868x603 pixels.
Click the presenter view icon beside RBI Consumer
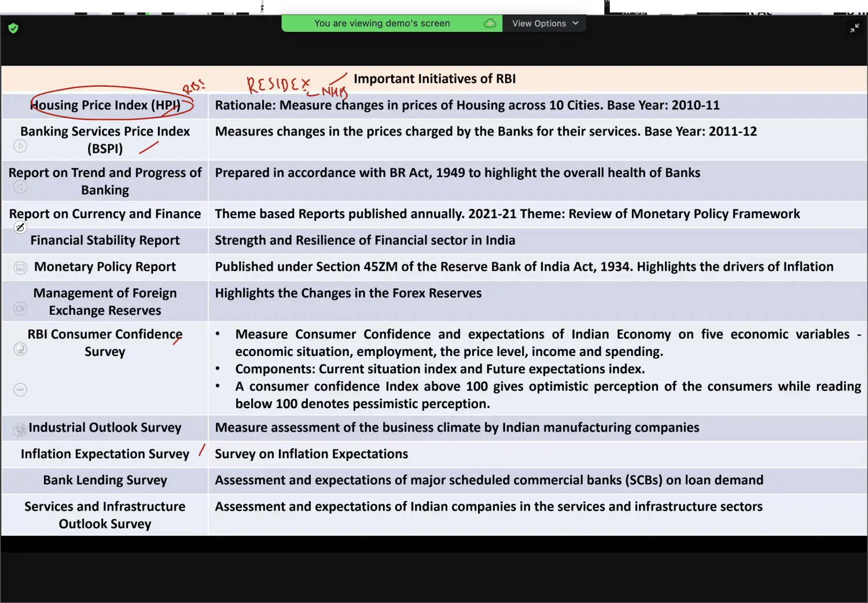(x=20, y=349)
